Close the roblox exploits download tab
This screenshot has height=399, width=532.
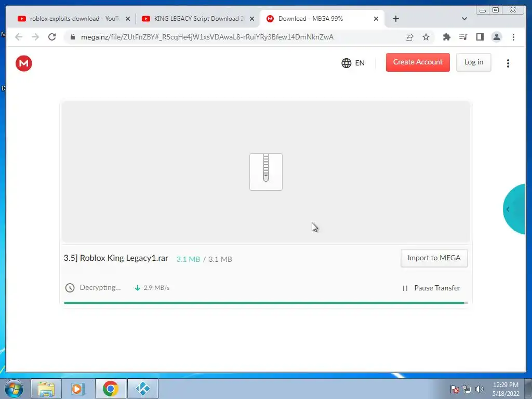pos(128,19)
